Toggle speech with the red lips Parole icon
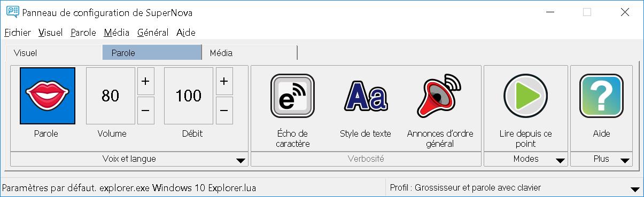This screenshot has height=197, width=644. click(x=48, y=96)
